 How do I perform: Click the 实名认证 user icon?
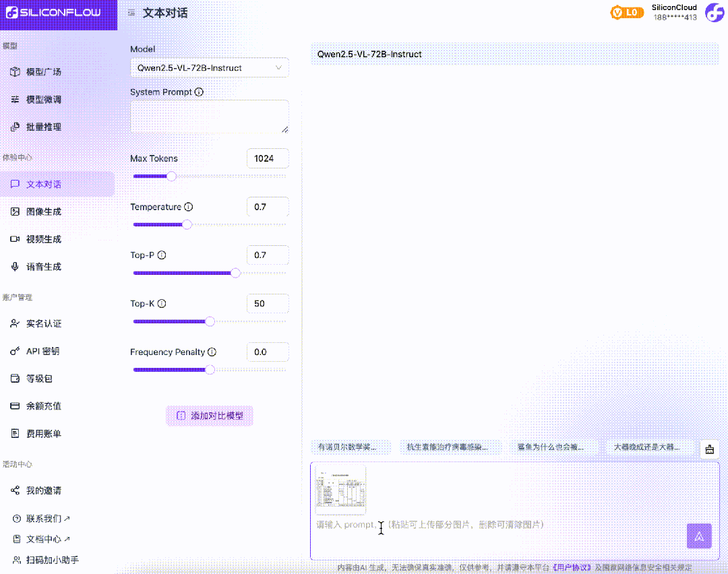[15, 323]
